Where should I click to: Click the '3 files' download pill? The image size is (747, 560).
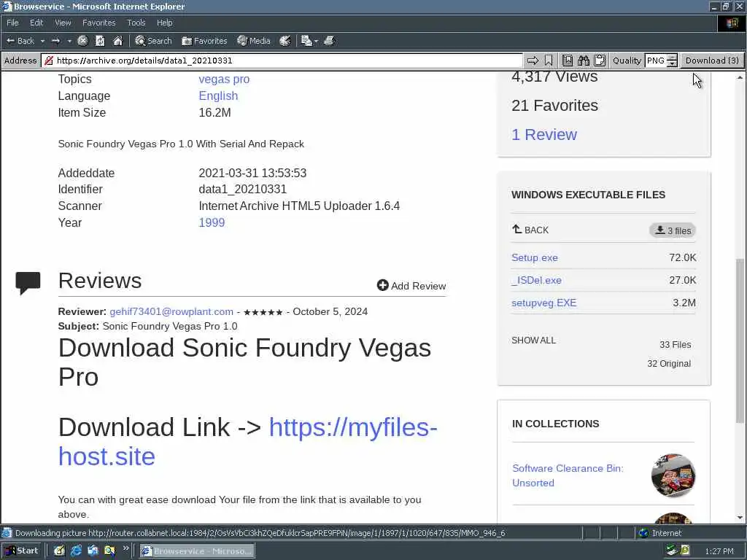672,230
